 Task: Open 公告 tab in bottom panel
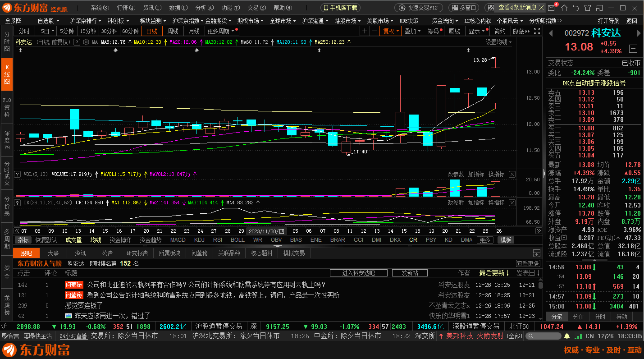click(107, 253)
